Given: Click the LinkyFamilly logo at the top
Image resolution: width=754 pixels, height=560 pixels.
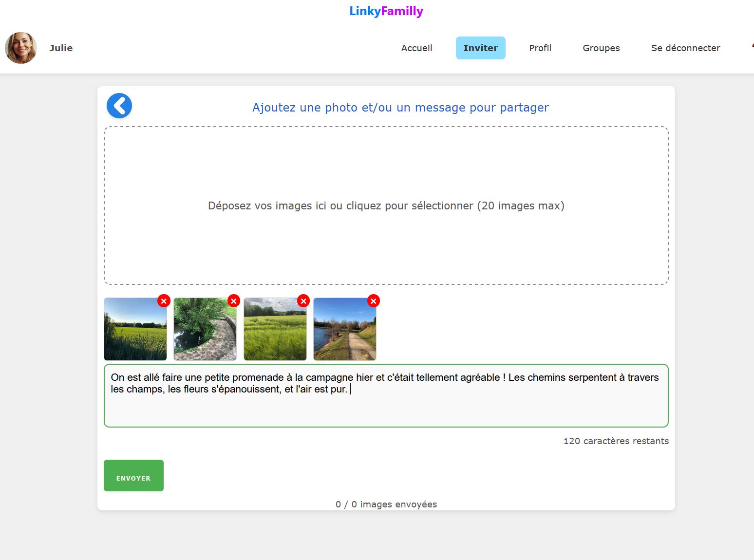Looking at the screenshot, I should pyautogui.click(x=386, y=11).
